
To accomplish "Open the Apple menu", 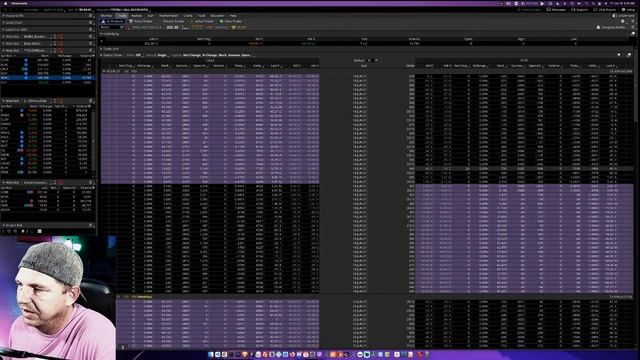I will tap(5, 3).
